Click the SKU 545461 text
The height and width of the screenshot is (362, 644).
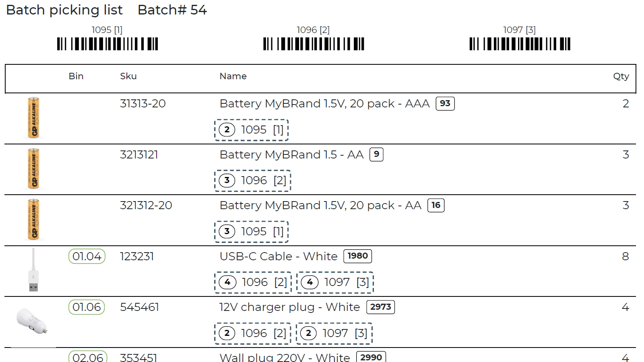pyautogui.click(x=139, y=307)
